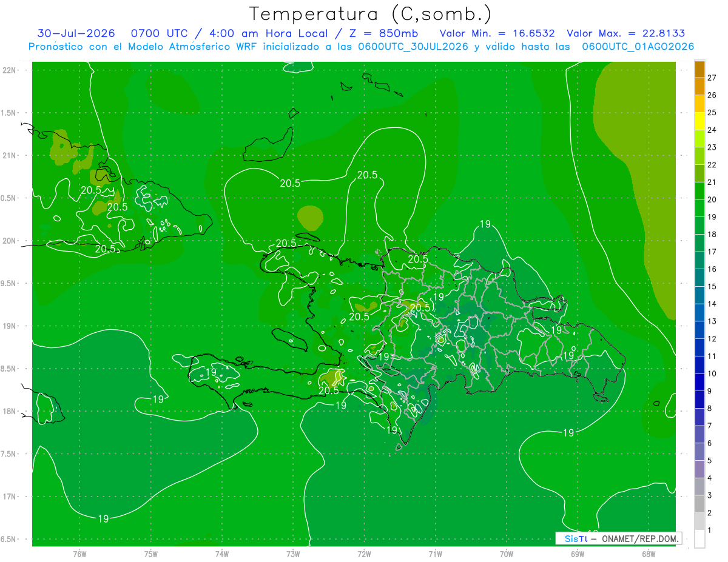Viewport: 728px width, 562px height.
Task: Click the light gray swatch between 1 and 2
Action: click(x=699, y=521)
